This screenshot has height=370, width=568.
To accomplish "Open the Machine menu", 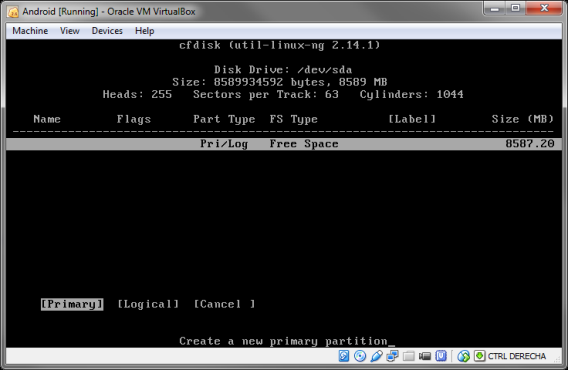I will click(30, 31).
